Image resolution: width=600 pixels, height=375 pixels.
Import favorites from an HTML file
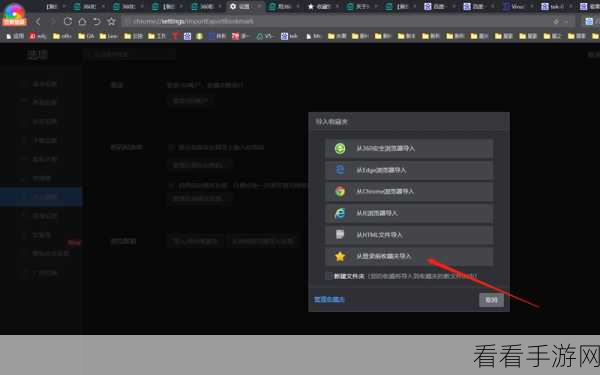[x=409, y=235]
